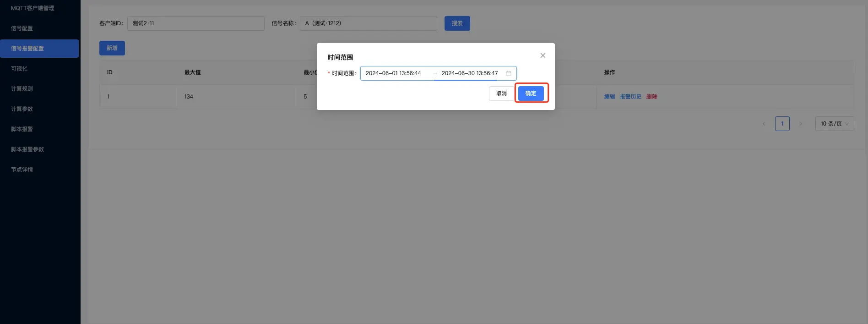Click the red 删除 link
Image resolution: width=868 pixels, height=324 pixels.
(x=651, y=97)
